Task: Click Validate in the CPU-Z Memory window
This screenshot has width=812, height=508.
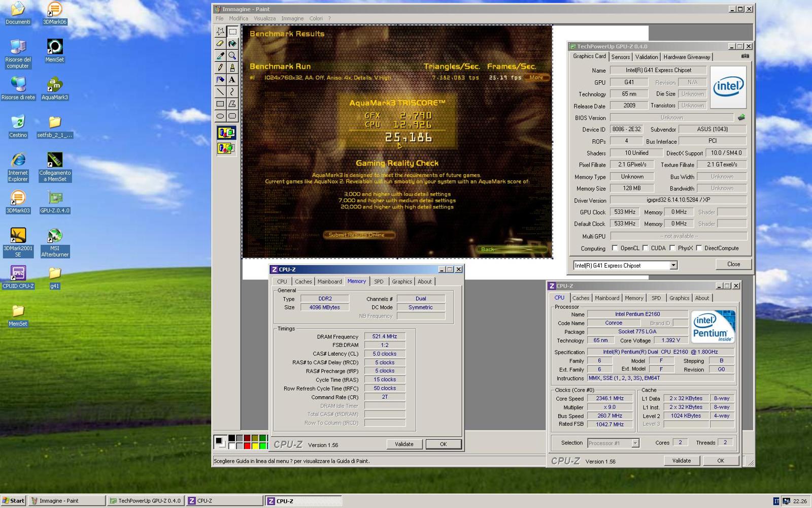Action: 404,444
